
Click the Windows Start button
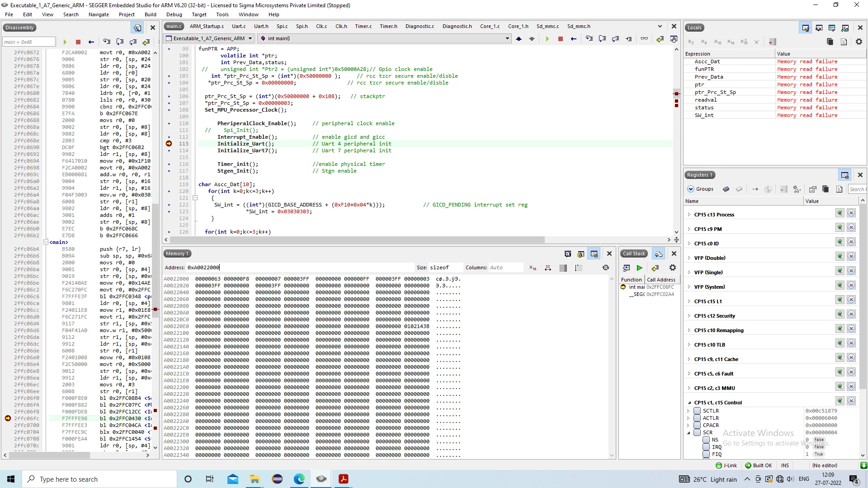[11, 479]
